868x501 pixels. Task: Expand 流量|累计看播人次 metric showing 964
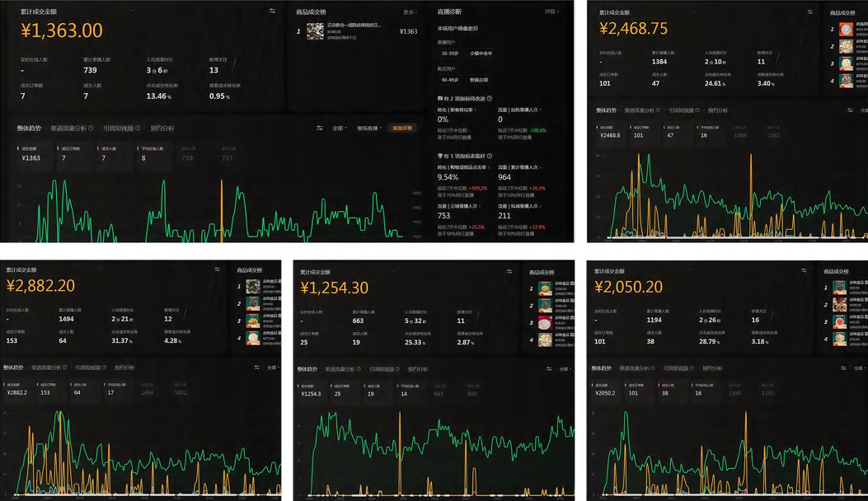(518, 167)
